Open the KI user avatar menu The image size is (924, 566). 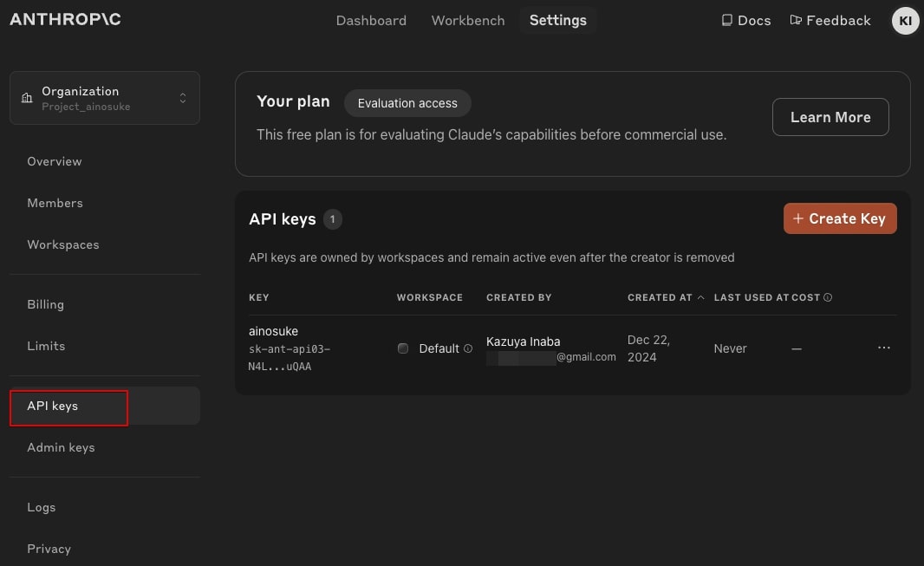coord(905,21)
